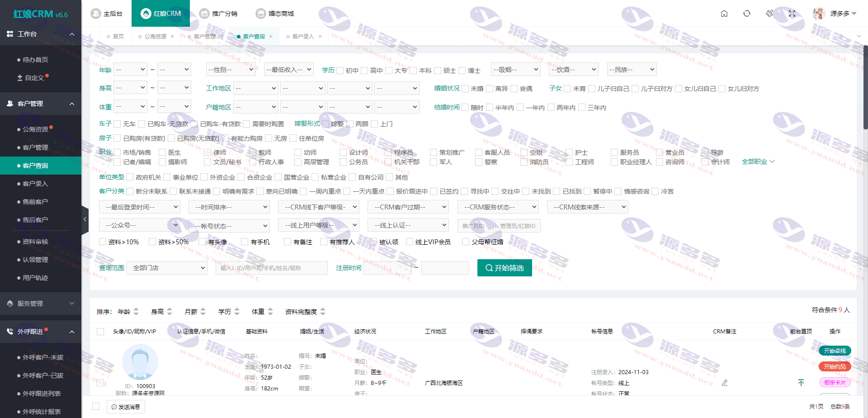Image resolution: width=868 pixels, height=418 pixels.
Task: Click the home icon in top bar
Action: tap(724, 14)
